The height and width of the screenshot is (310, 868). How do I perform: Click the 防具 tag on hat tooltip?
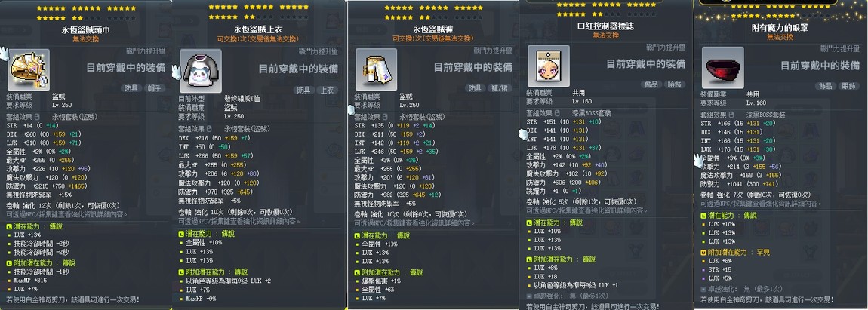point(130,88)
